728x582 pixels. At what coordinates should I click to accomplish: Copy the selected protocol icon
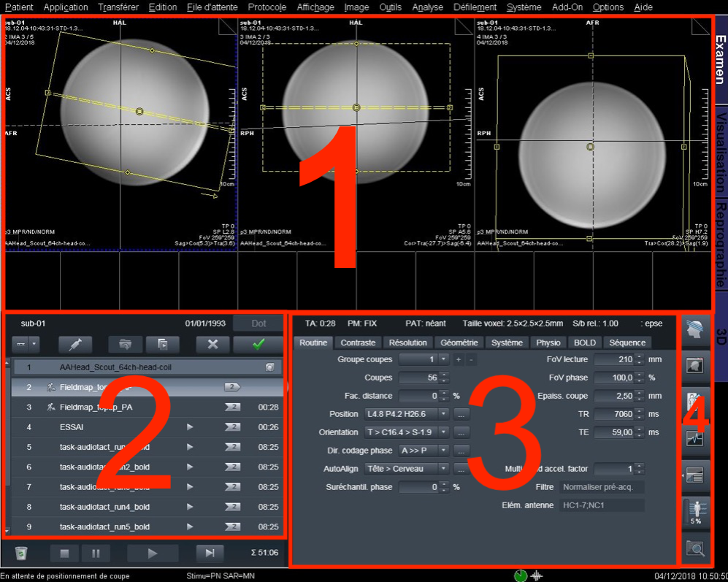(x=162, y=344)
